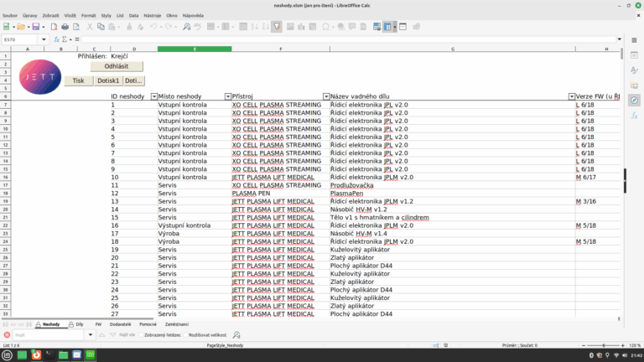Open the sidebar Functions fx icon
The image size is (644, 362).
click(634, 116)
